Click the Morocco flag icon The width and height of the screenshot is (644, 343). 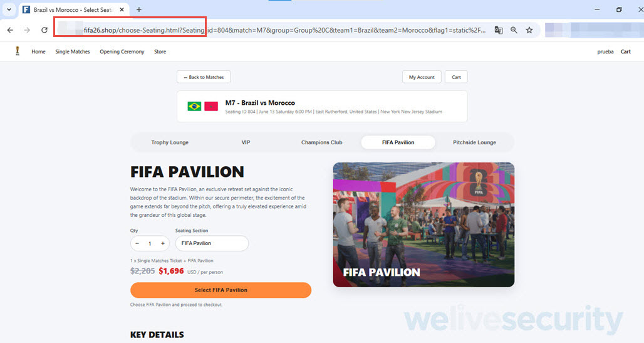211,107
